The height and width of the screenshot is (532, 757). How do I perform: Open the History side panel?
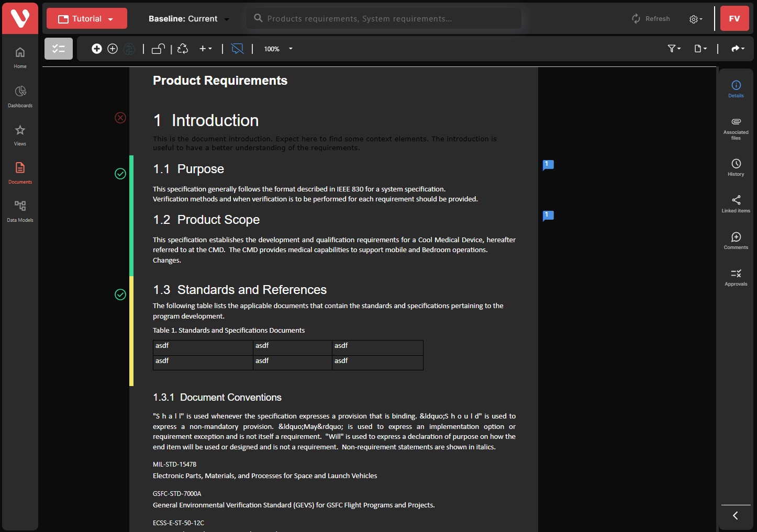tap(736, 167)
